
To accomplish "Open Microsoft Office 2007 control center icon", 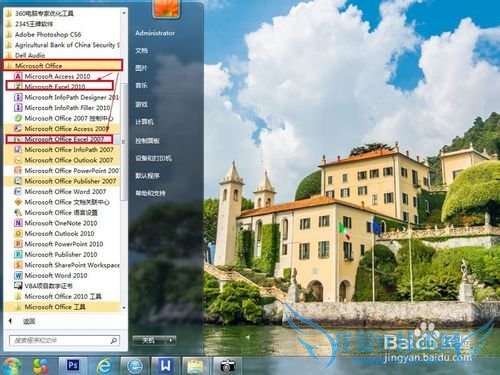I will tap(18, 118).
